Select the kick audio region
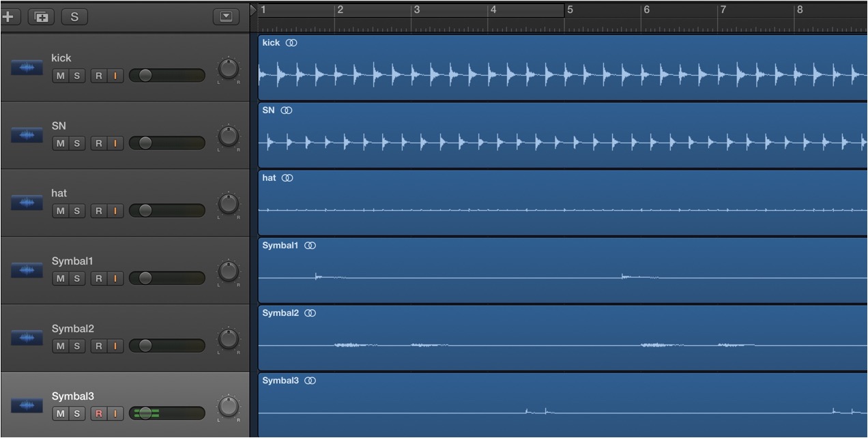 (x=563, y=68)
